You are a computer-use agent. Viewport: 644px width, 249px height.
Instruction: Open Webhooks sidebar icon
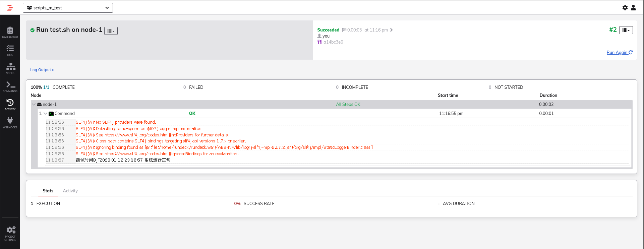pyautogui.click(x=10, y=123)
